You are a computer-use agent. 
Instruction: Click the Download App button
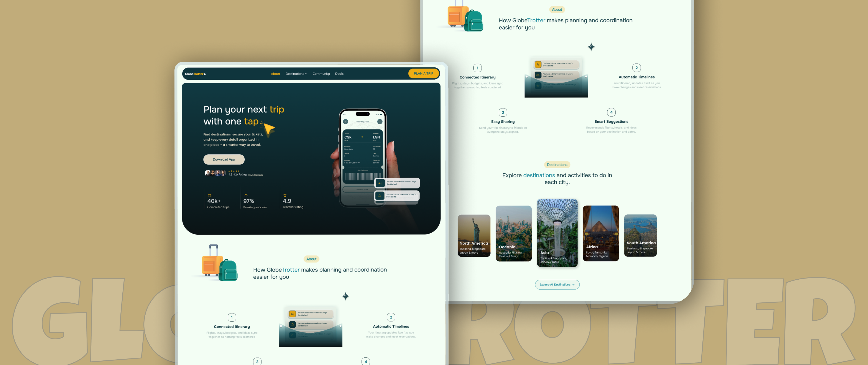[x=224, y=159]
